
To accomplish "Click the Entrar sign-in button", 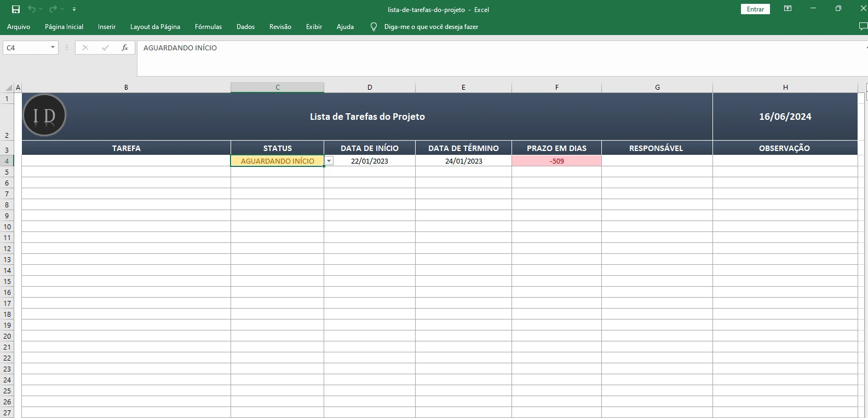I will tap(755, 9).
